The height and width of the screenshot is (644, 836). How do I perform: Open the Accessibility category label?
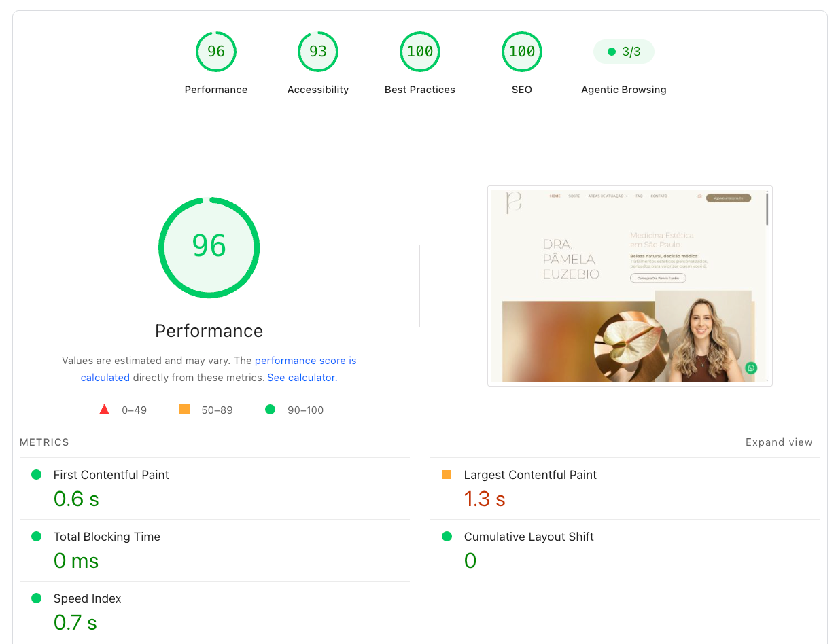click(318, 90)
